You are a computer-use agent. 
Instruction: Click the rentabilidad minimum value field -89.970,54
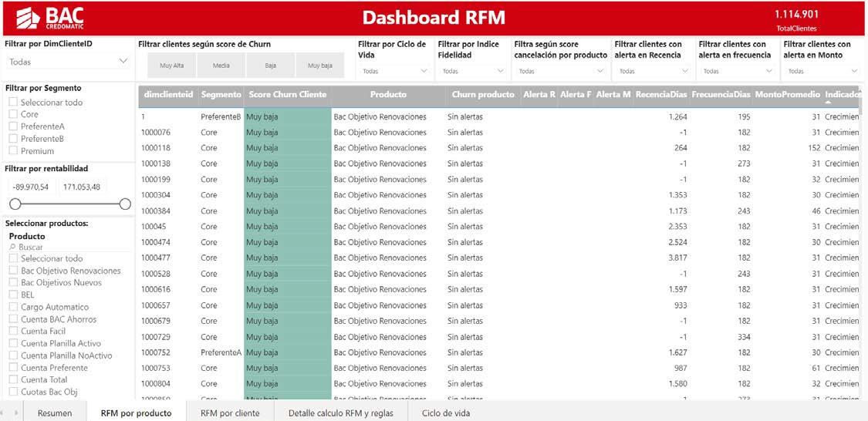click(x=30, y=187)
